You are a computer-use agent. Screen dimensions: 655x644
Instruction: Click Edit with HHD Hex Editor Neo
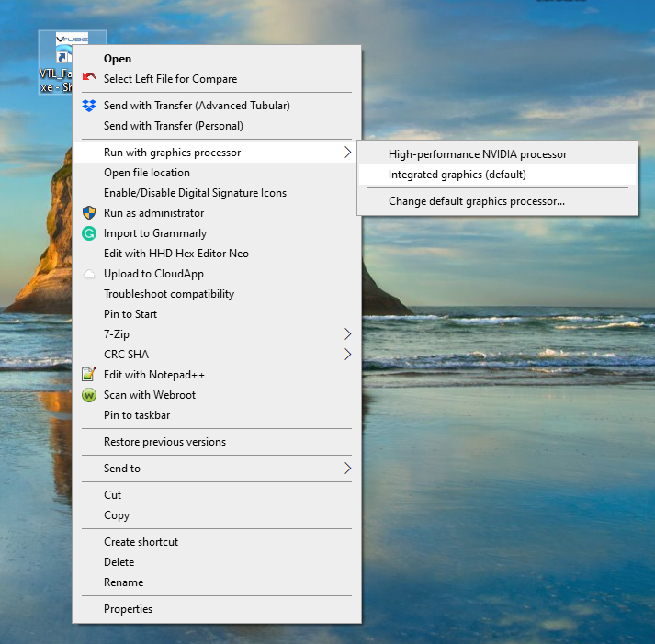coord(176,254)
